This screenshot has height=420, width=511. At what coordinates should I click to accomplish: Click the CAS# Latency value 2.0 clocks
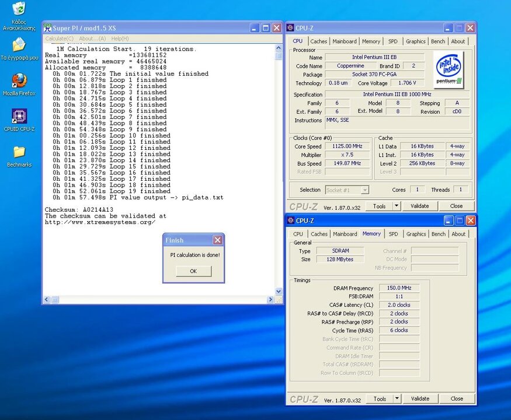pos(399,304)
